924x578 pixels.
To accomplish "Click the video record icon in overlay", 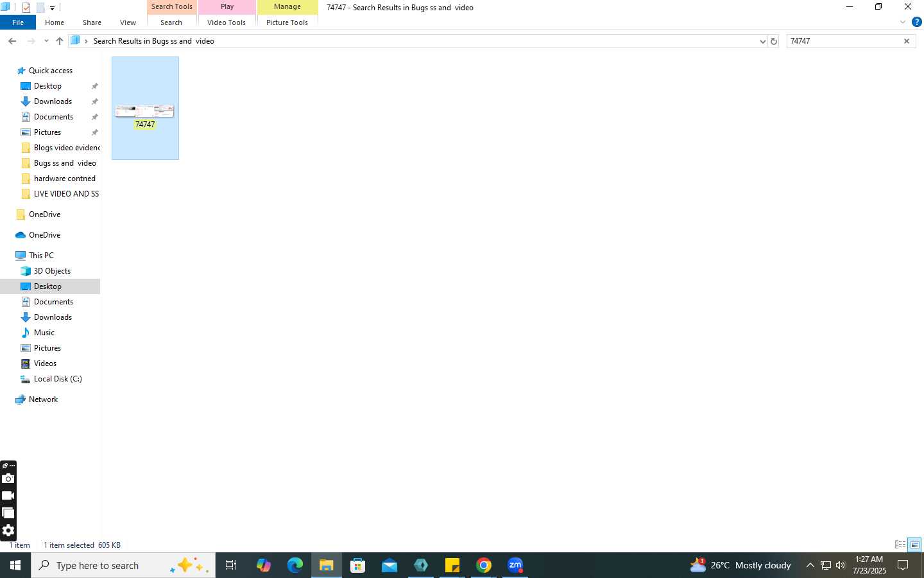I will click(8, 496).
